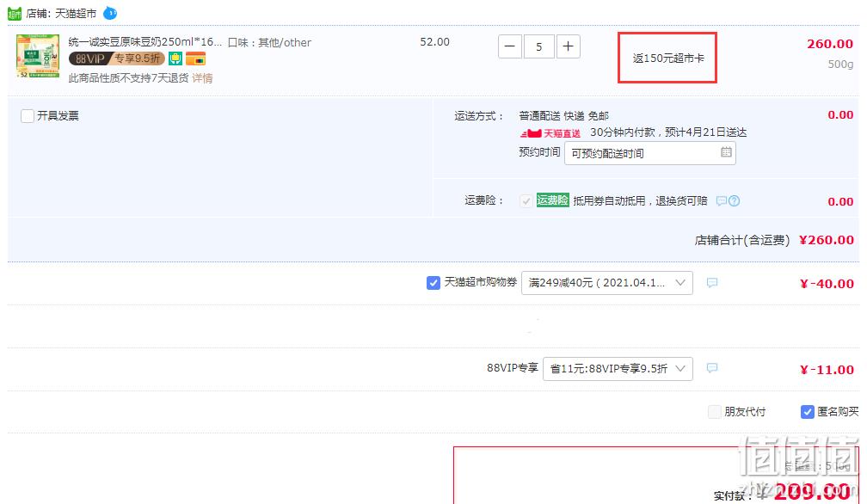
Task: Open the question mark help for 运费险
Action: tap(735, 200)
